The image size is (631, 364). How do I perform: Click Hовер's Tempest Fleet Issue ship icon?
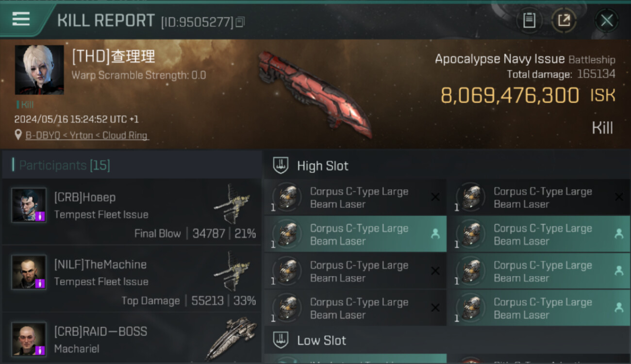(x=232, y=203)
